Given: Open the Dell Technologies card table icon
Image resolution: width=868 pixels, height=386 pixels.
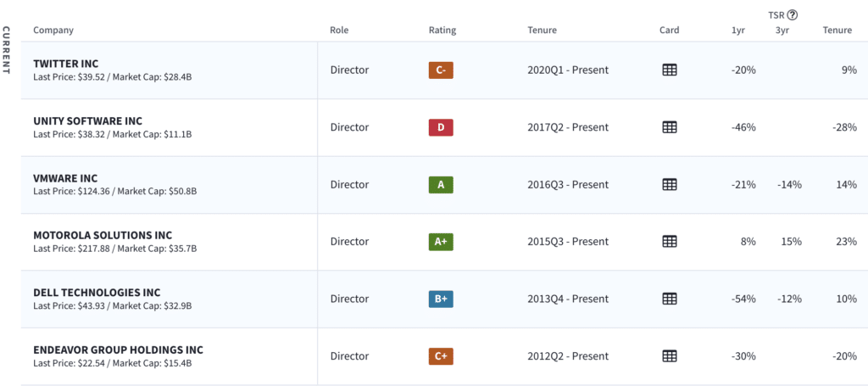Looking at the screenshot, I should click(670, 299).
